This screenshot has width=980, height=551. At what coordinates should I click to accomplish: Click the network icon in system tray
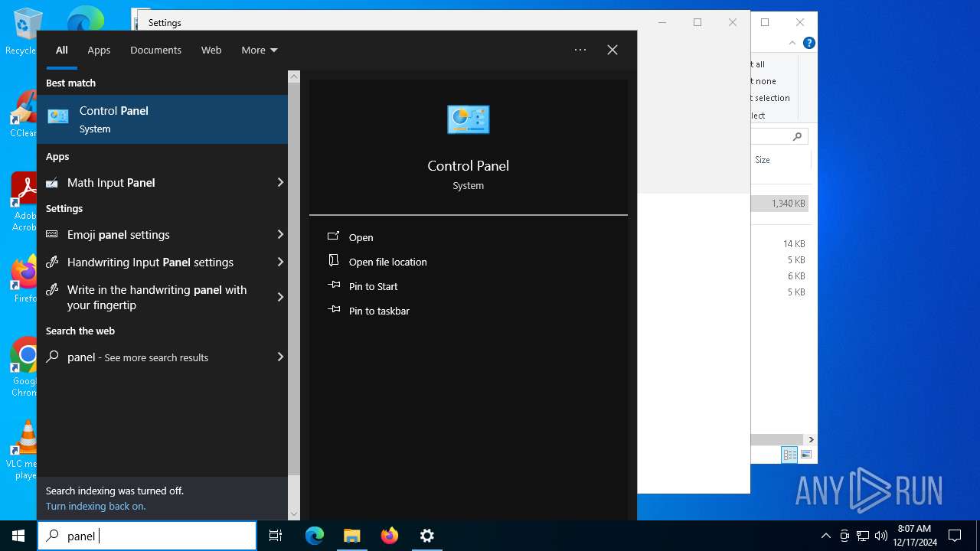click(x=863, y=536)
